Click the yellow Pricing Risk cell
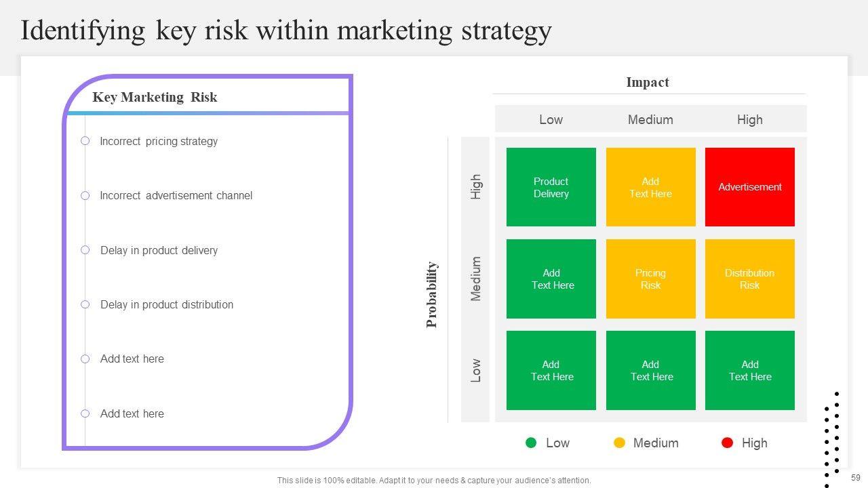The width and height of the screenshot is (868, 488). tap(650, 279)
